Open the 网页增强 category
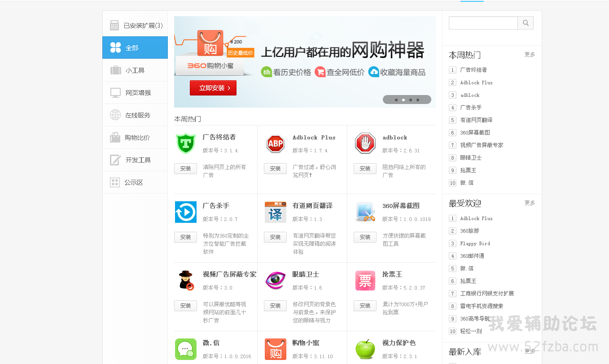This screenshot has height=364, width=609. coord(135,93)
